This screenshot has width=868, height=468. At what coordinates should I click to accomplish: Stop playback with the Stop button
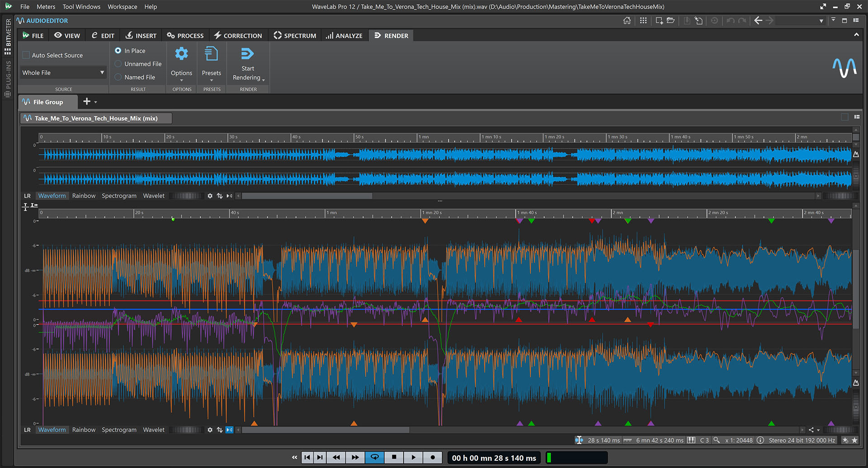click(394, 457)
